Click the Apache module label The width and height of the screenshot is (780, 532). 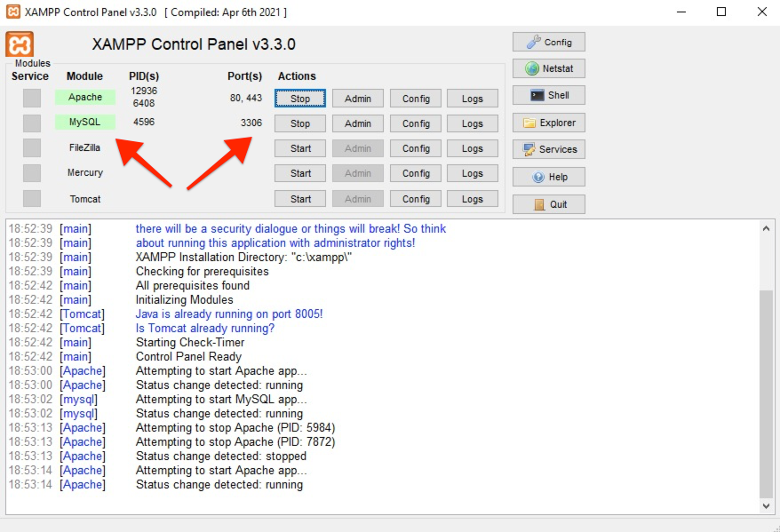pos(85,97)
